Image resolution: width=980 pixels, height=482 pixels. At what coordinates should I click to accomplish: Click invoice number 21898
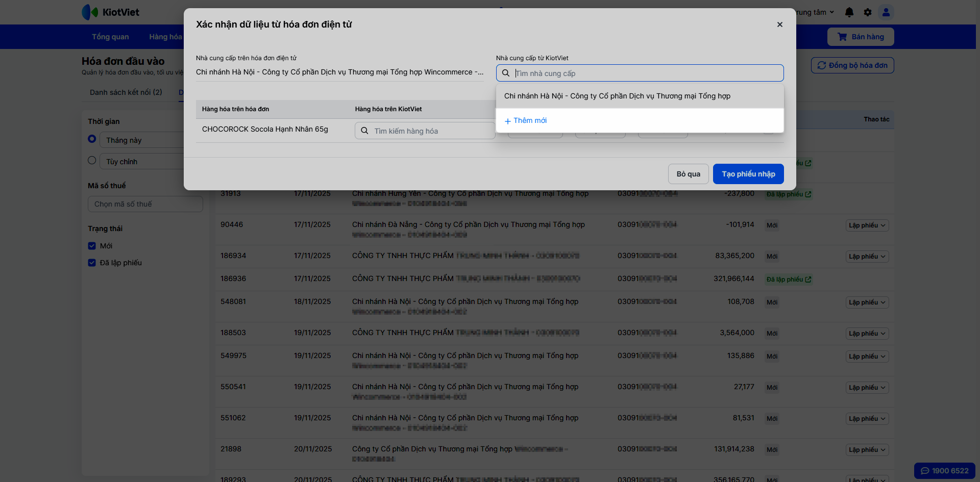coord(231,449)
